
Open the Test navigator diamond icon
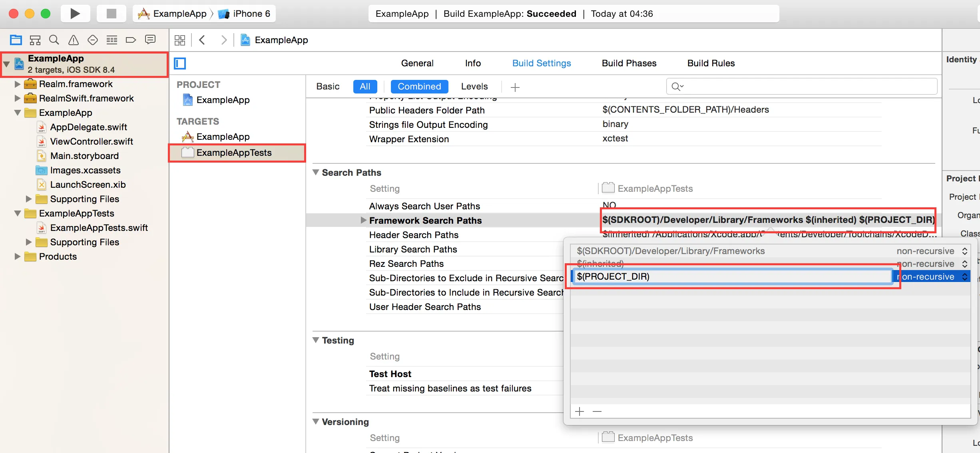pos(92,40)
